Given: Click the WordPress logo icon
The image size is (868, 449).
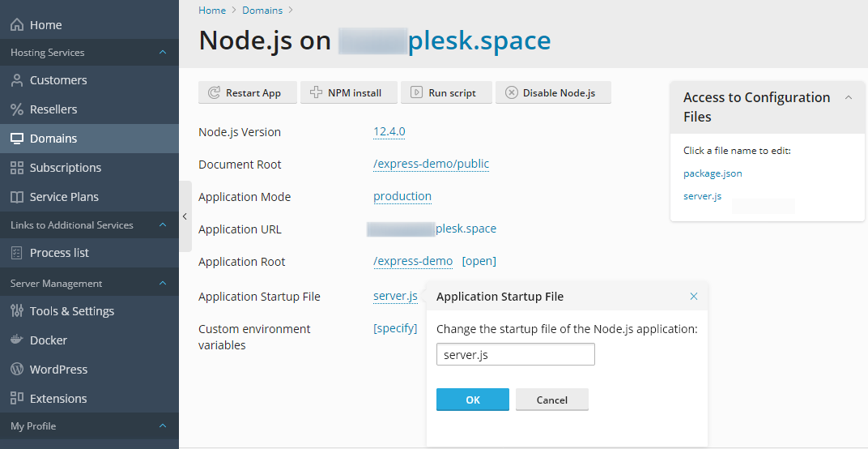Looking at the screenshot, I should [x=17, y=370].
